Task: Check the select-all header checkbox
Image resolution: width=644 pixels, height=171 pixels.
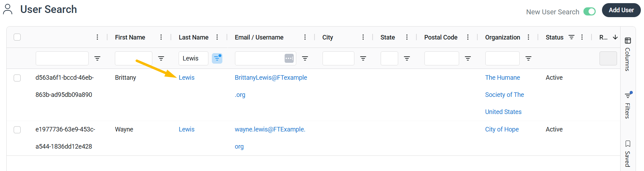Action: (17, 37)
